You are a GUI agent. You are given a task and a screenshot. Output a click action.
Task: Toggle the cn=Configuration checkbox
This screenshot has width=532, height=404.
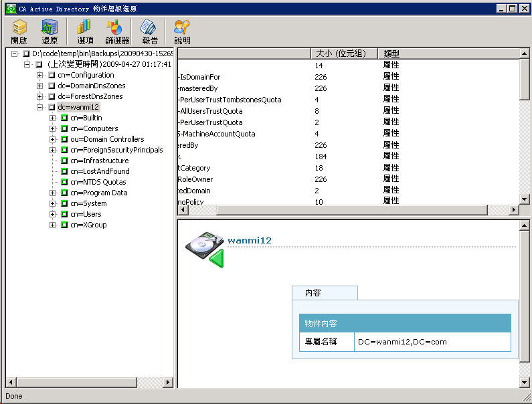click(52, 76)
